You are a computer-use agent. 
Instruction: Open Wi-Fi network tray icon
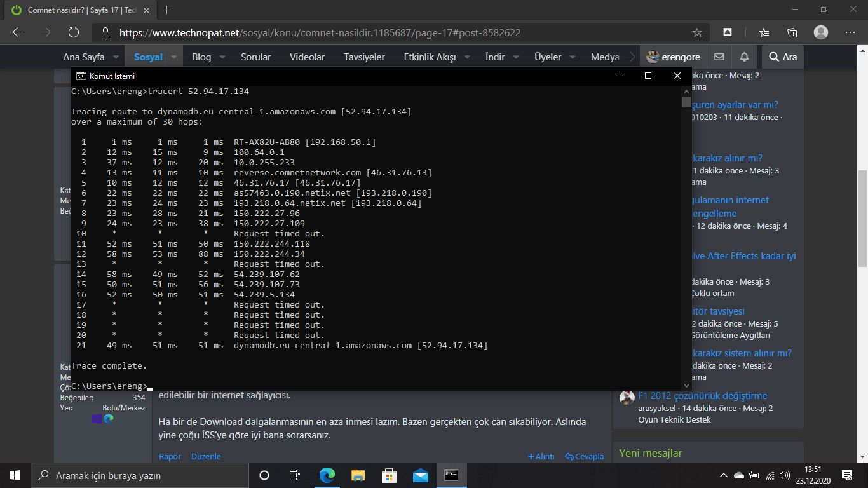[770, 475]
